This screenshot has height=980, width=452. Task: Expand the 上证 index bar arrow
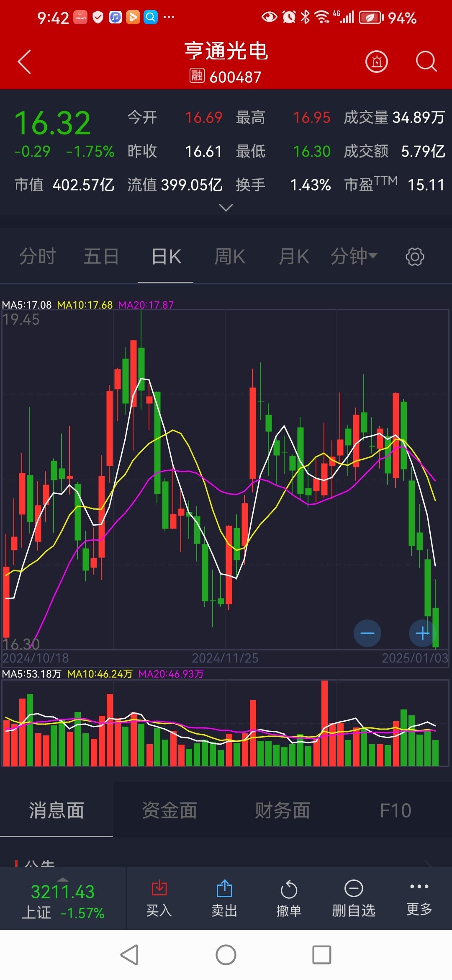coord(62,879)
